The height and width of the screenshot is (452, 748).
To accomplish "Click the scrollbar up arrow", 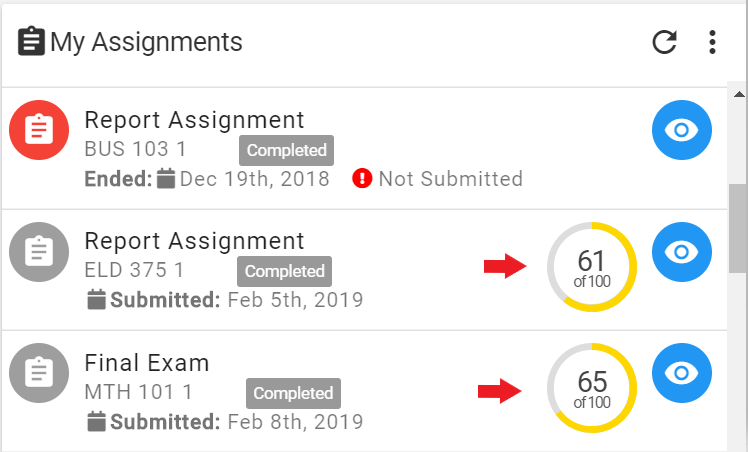I will click(x=739, y=94).
